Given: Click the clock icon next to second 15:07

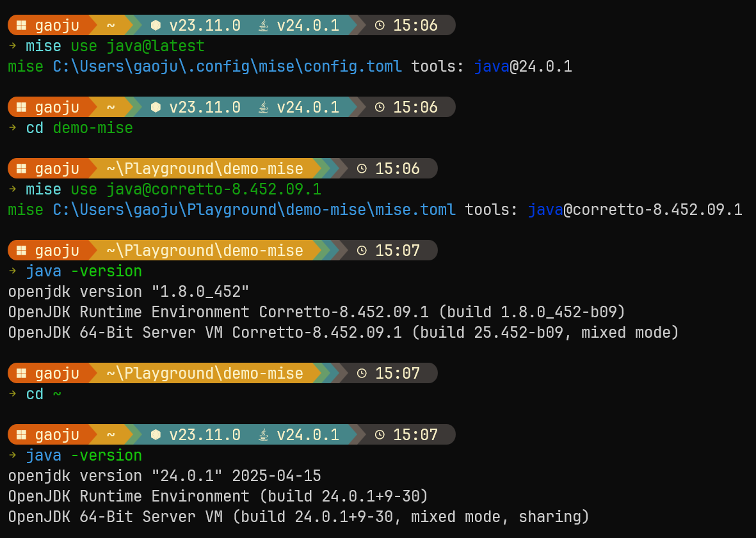Looking at the screenshot, I should pyautogui.click(x=362, y=374).
